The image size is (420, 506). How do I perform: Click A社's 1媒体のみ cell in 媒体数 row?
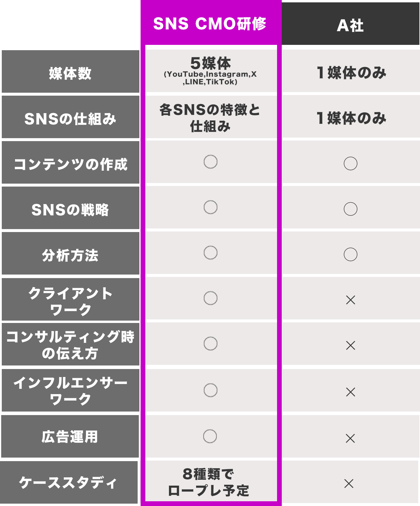click(x=351, y=73)
